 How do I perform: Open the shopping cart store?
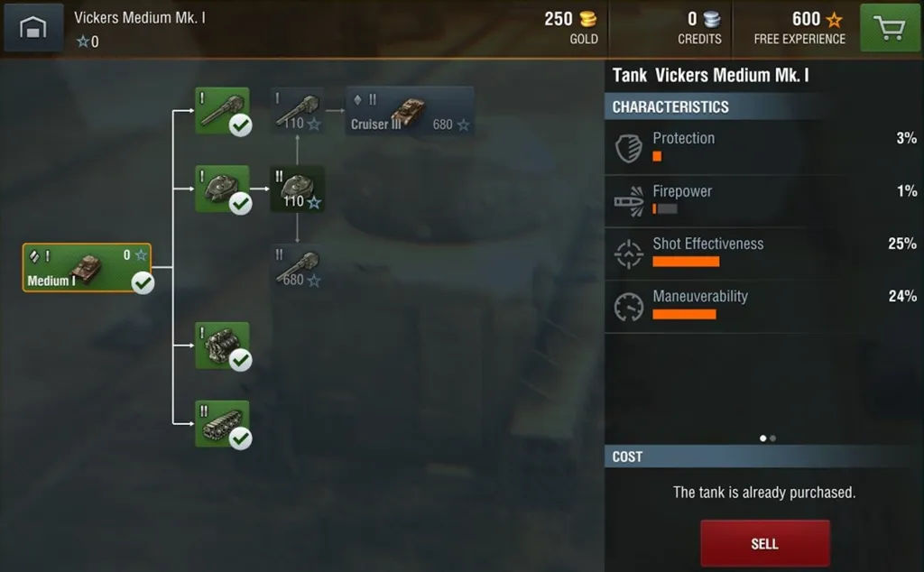[890, 28]
